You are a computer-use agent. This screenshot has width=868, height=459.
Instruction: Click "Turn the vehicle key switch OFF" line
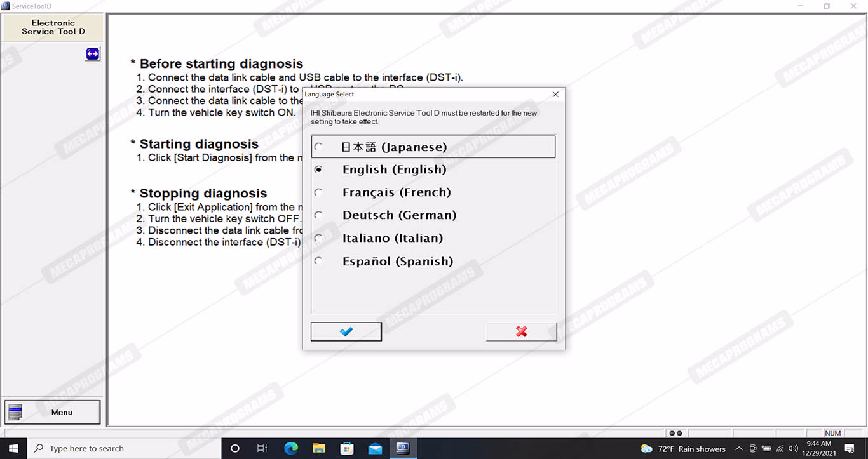[219, 218]
